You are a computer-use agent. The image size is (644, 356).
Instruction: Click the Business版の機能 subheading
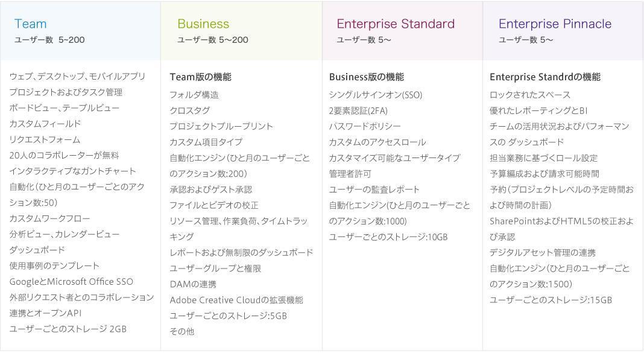367,77
